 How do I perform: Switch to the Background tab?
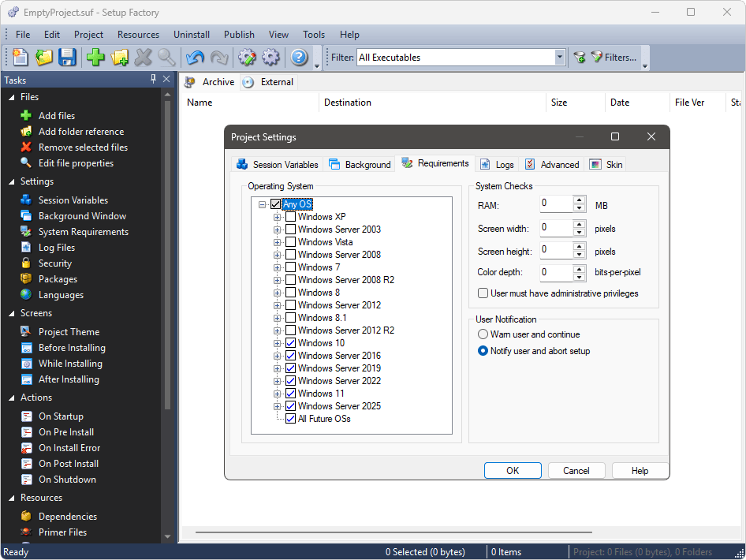[x=360, y=164]
